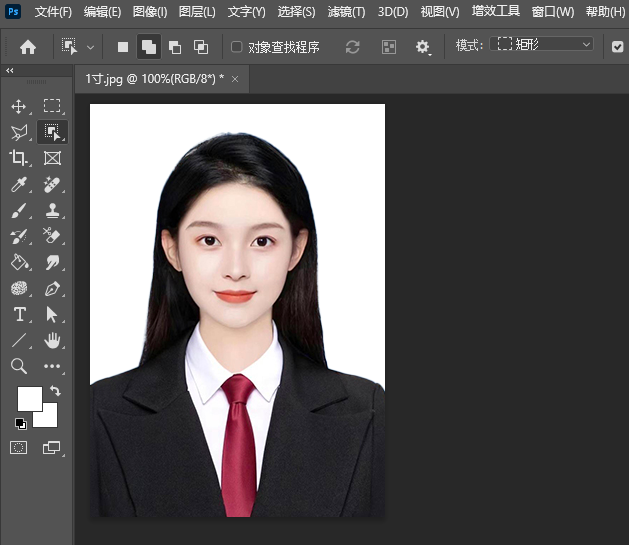Image resolution: width=629 pixels, height=545 pixels.
Task: Click the Add to selection button
Action: pyautogui.click(x=148, y=46)
